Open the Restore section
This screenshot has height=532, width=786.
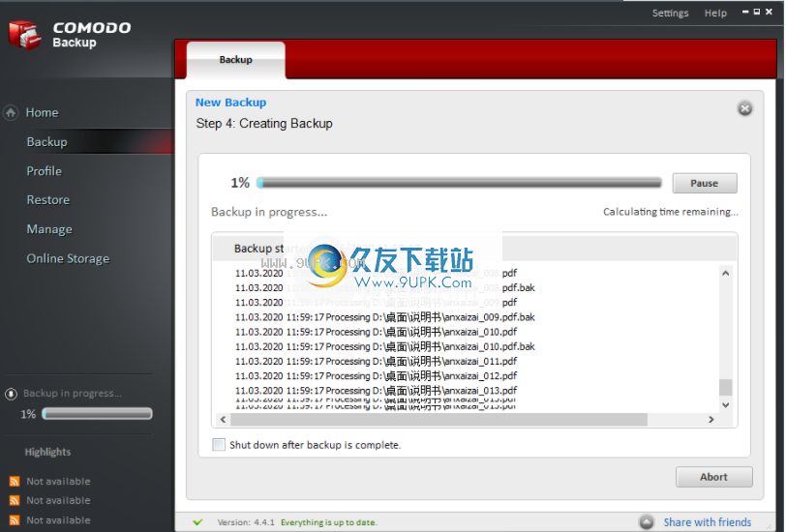(48, 200)
